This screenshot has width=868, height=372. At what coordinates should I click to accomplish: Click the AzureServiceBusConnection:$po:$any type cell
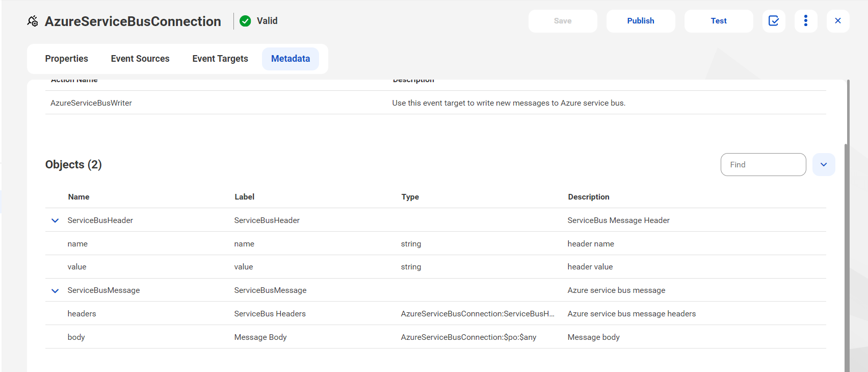tap(469, 337)
